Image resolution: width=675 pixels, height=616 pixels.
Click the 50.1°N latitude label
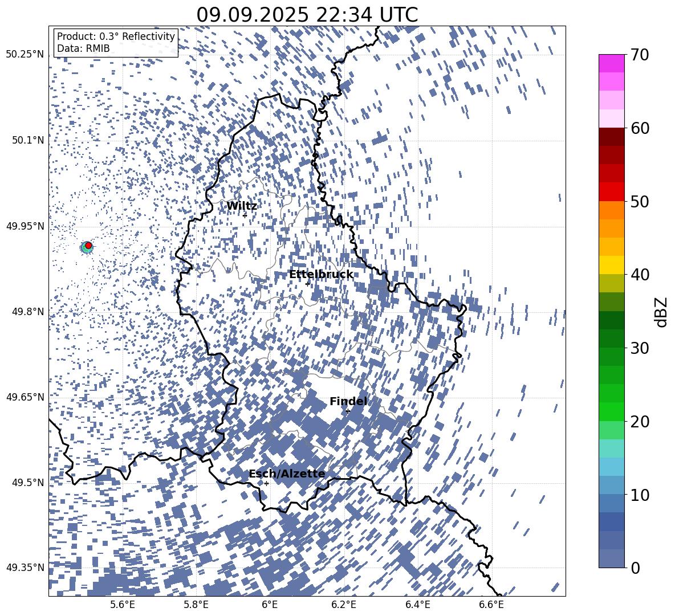pyautogui.click(x=27, y=140)
